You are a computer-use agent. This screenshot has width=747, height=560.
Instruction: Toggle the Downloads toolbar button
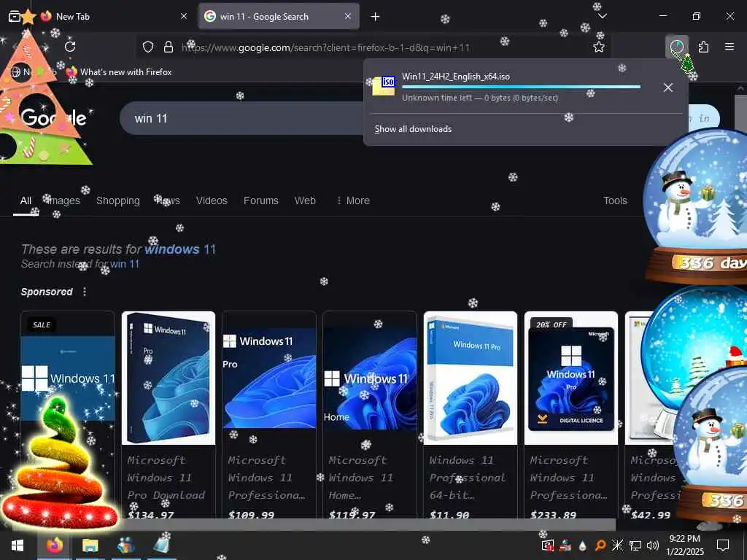(x=677, y=47)
